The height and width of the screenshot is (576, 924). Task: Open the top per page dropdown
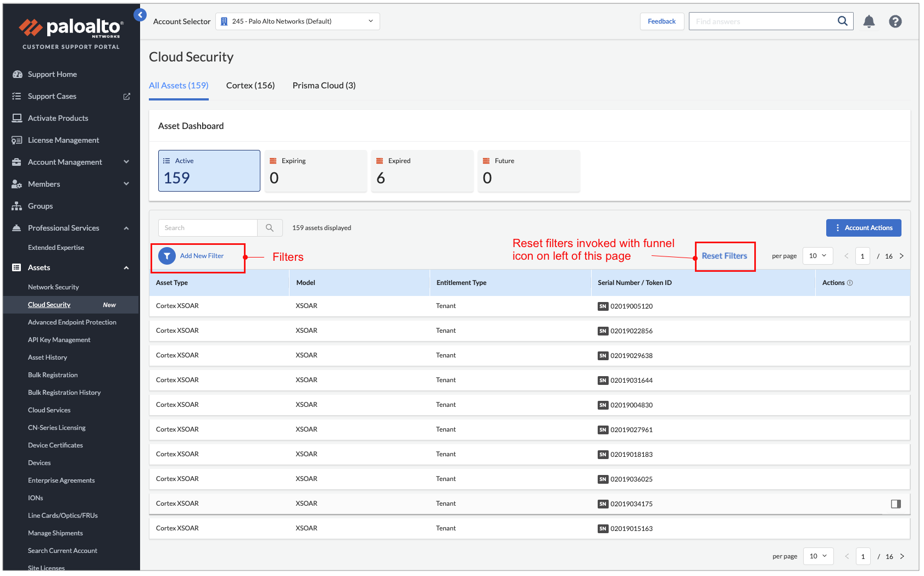[x=817, y=256]
